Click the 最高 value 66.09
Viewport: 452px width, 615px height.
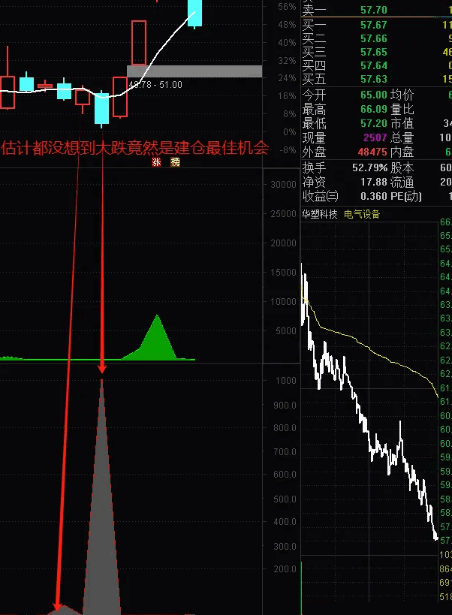coord(374,109)
